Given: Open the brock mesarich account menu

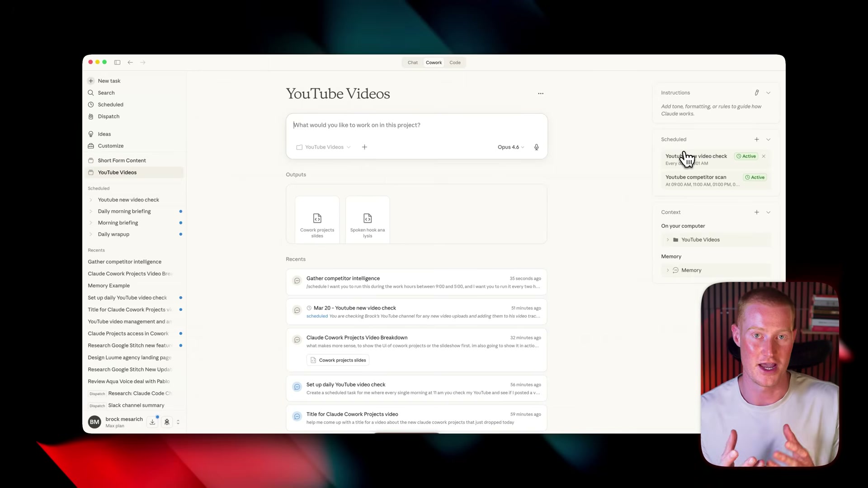Looking at the screenshot, I should tap(124, 422).
